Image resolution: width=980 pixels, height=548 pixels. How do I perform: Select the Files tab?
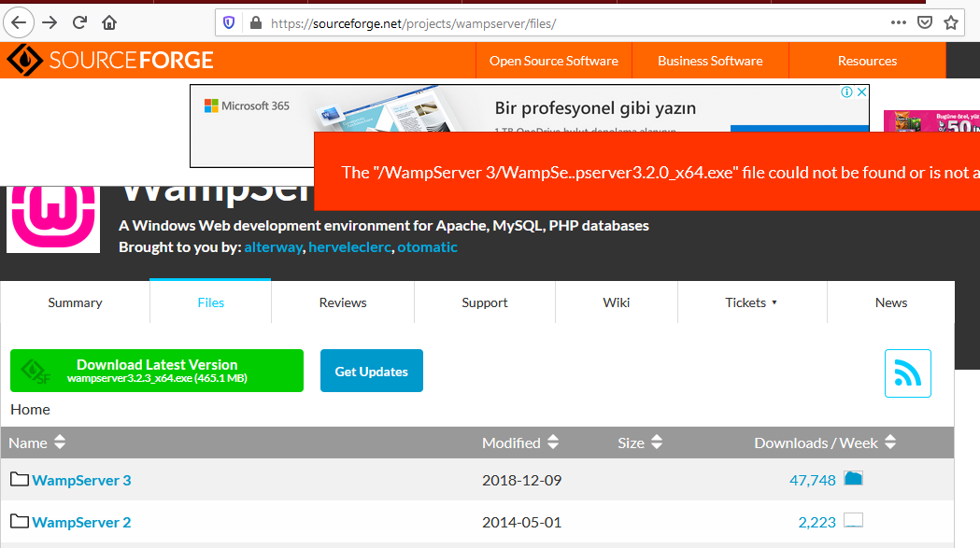[x=210, y=302]
